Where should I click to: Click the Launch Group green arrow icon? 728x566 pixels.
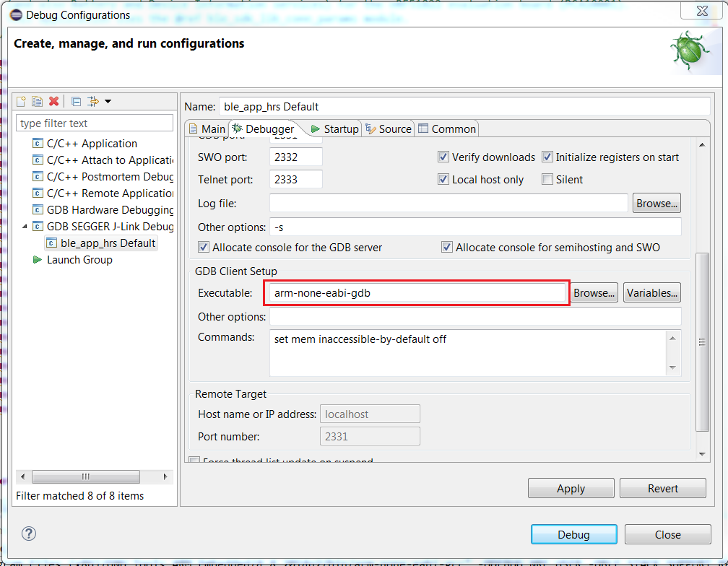(38, 260)
